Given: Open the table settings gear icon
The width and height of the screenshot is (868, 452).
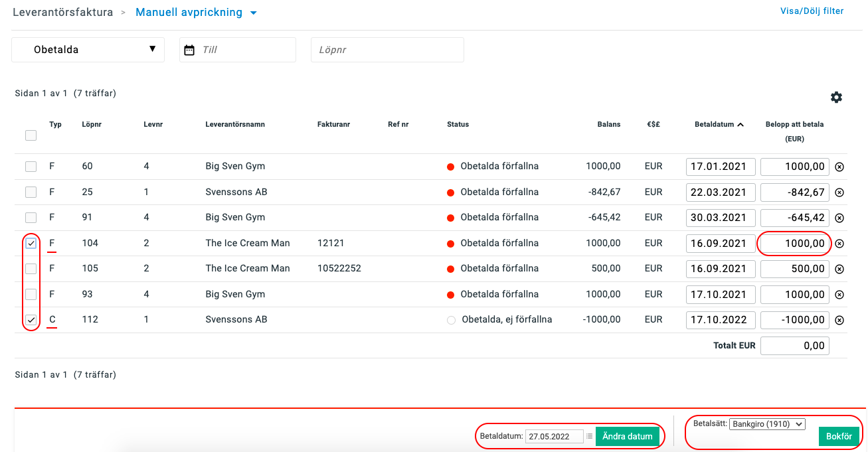Looking at the screenshot, I should click(836, 98).
